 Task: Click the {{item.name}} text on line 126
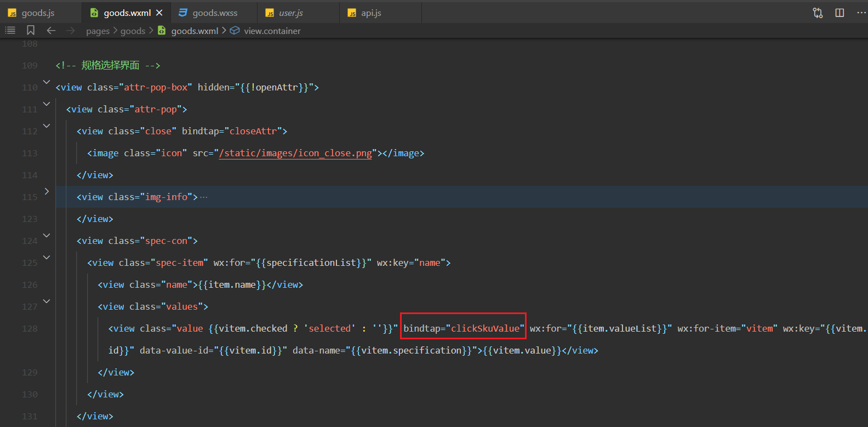[x=232, y=285]
